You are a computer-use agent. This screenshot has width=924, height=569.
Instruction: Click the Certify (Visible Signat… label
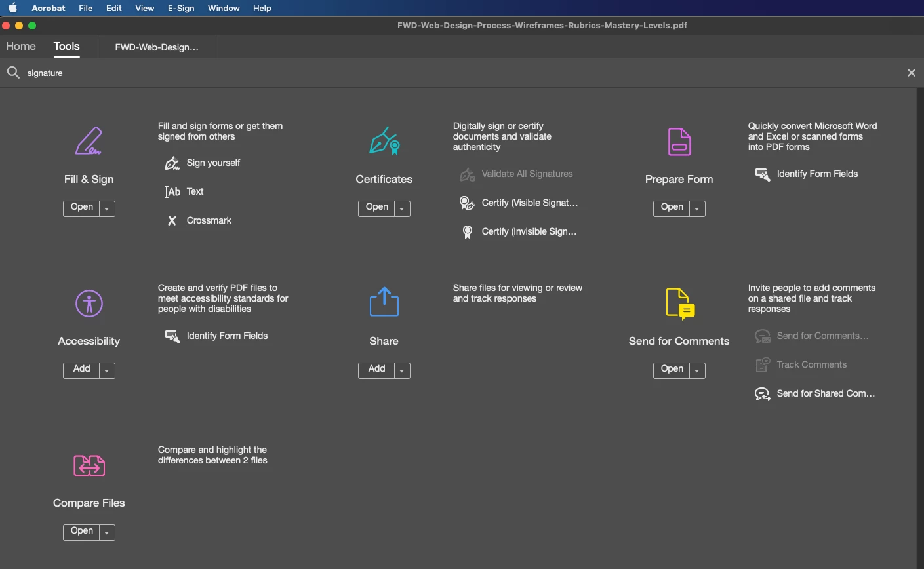(530, 203)
